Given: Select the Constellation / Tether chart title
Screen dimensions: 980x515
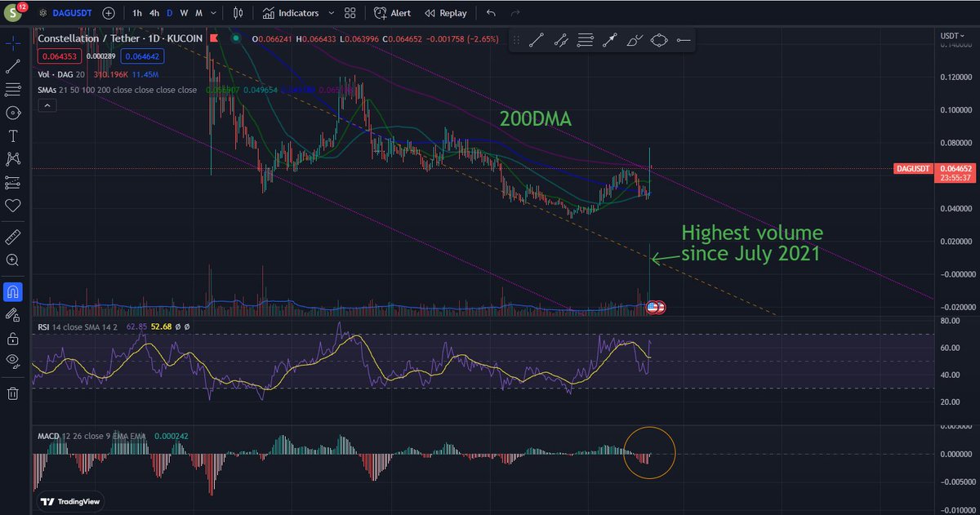Looking at the screenshot, I should click(x=122, y=38).
